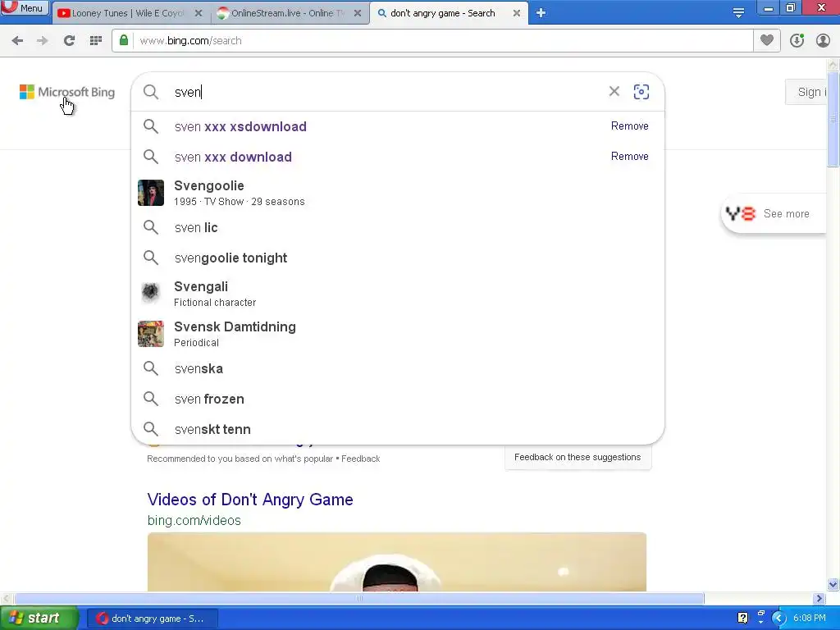This screenshot has width=840, height=630.
Task: Select the 'svengoolie tonight' suggestion
Action: [398, 258]
